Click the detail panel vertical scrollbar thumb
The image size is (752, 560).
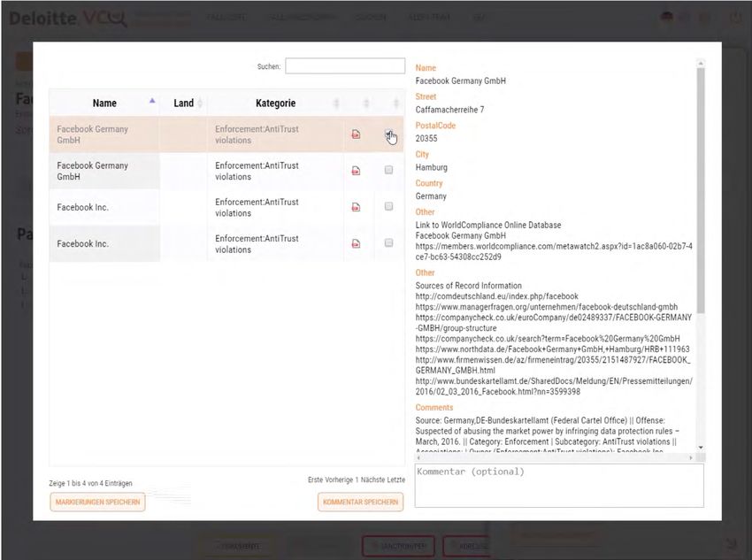pos(701,190)
